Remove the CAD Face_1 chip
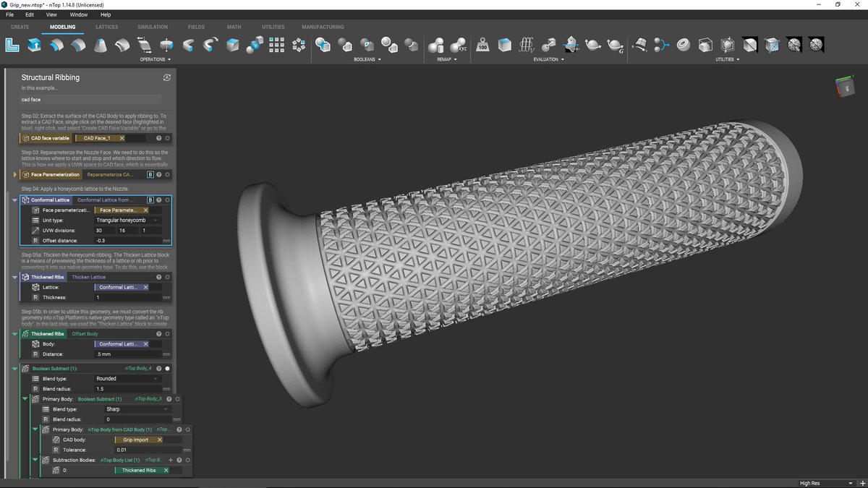This screenshot has width=868, height=488. pyautogui.click(x=122, y=138)
